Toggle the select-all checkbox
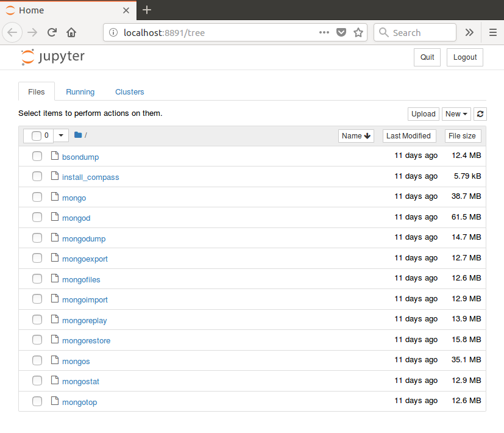Image resolution: width=504 pixels, height=433 pixels. (37, 136)
